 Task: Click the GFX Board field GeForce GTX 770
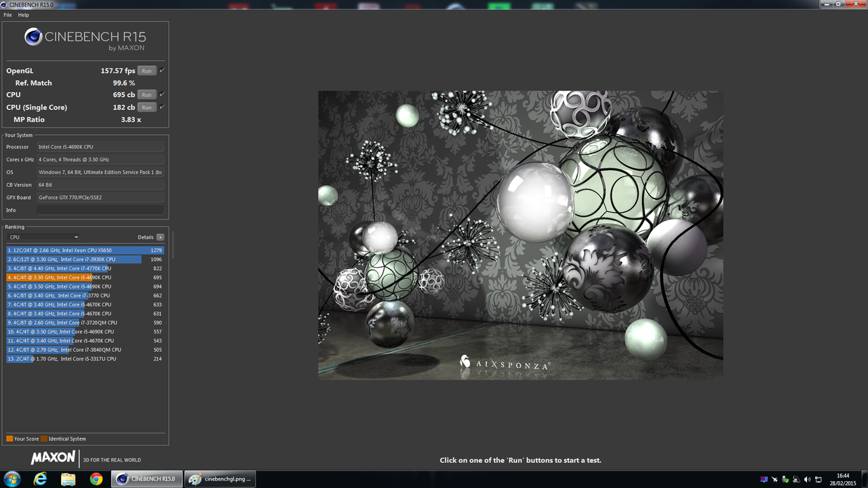100,197
